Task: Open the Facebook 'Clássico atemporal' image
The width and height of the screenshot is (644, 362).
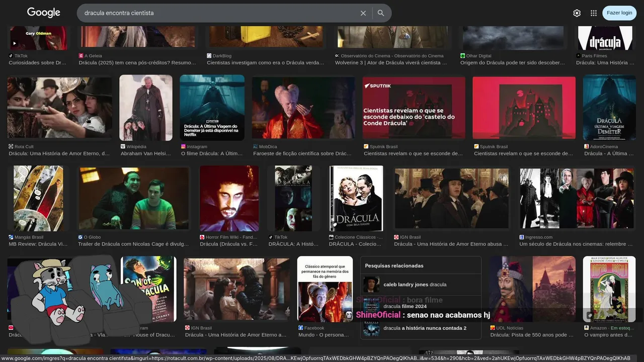Action: [x=325, y=289]
